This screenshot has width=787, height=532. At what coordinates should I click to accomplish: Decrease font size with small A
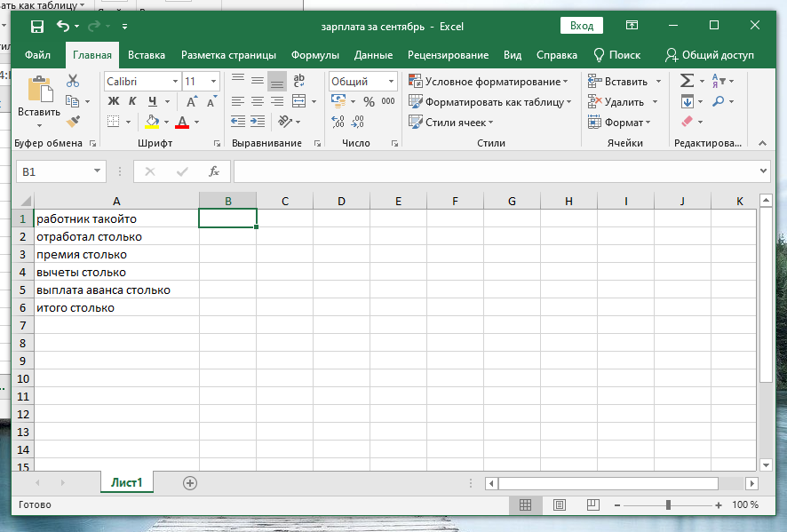tap(211, 102)
